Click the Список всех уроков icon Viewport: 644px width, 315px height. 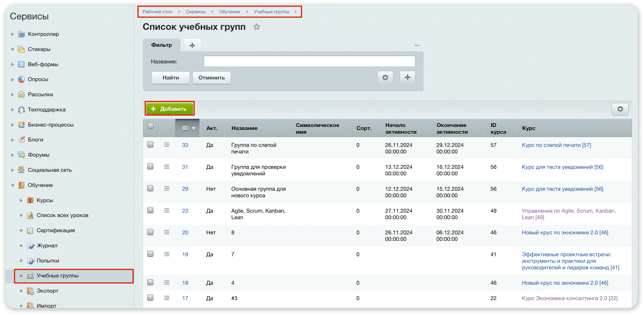pyautogui.click(x=30, y=215)
